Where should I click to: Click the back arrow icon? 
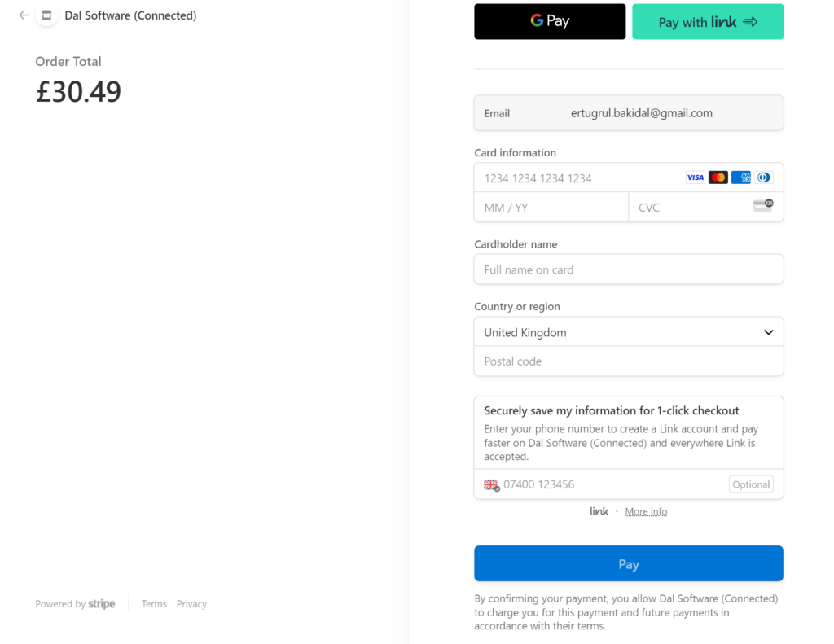(24, 15)
